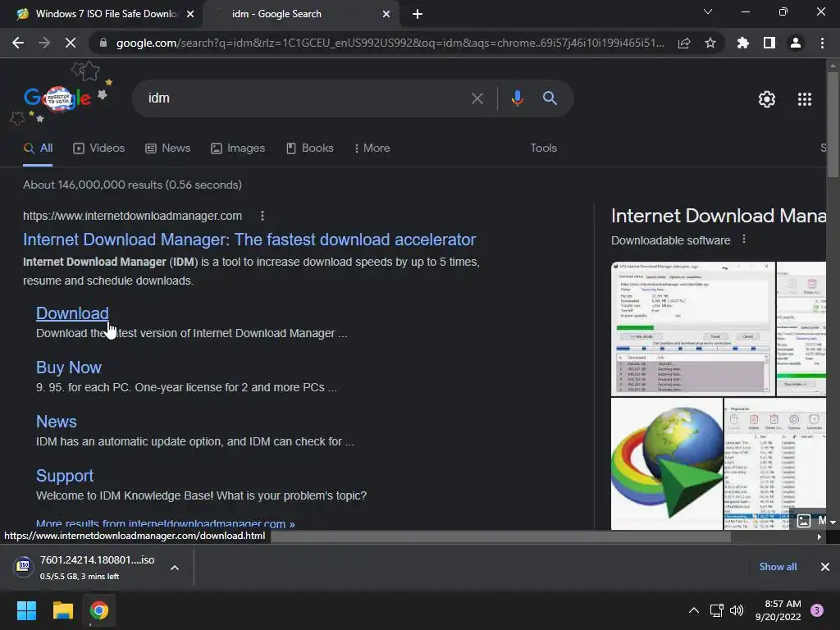The width and height of the screenshot is (840, 630).
Task: Open the volume tray icon
Action: point(737,610)
